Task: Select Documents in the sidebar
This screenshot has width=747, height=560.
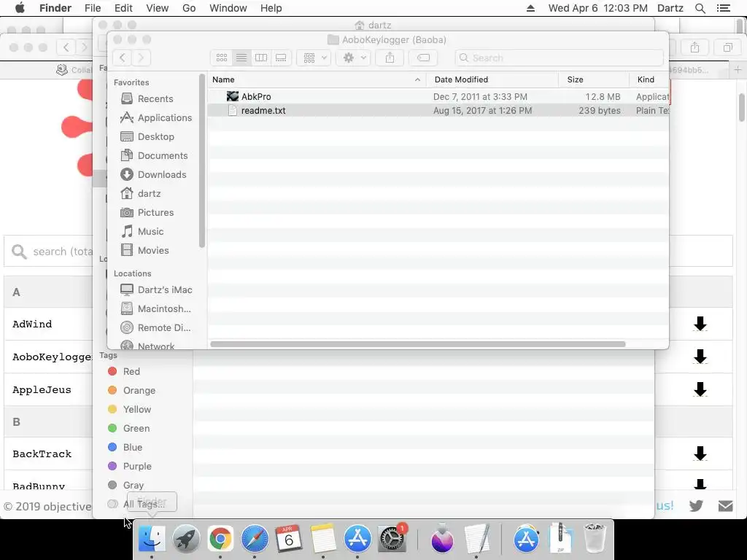Action: [x=154, y=156]
